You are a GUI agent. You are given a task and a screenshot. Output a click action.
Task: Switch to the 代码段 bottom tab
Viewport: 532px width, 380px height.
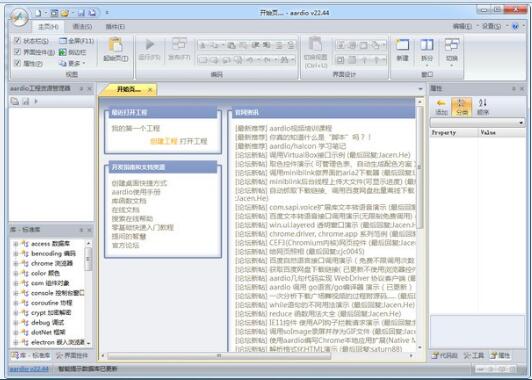click(x=444, y=356)
